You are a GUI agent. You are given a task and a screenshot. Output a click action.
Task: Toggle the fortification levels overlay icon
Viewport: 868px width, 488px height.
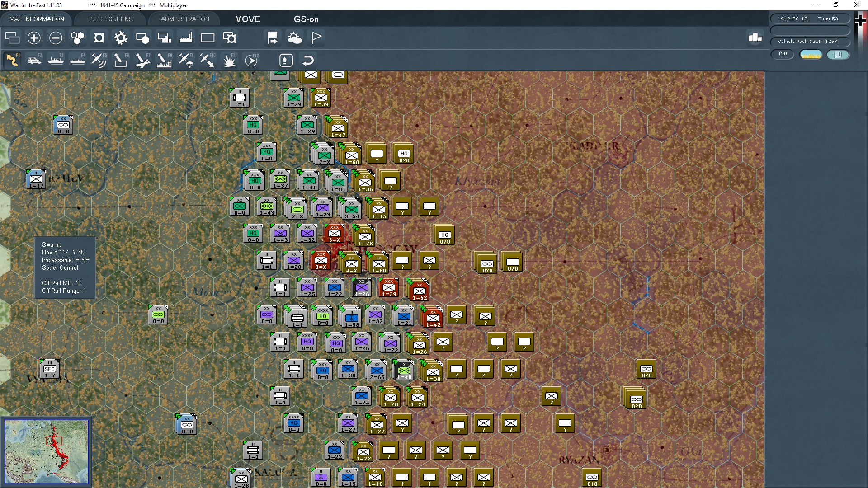[x=99, y=38]
